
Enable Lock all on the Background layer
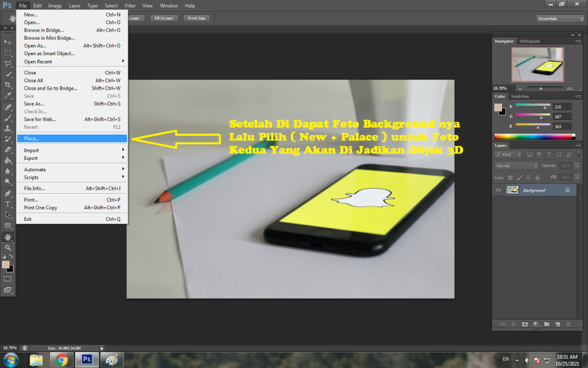[x=537, y=177]
